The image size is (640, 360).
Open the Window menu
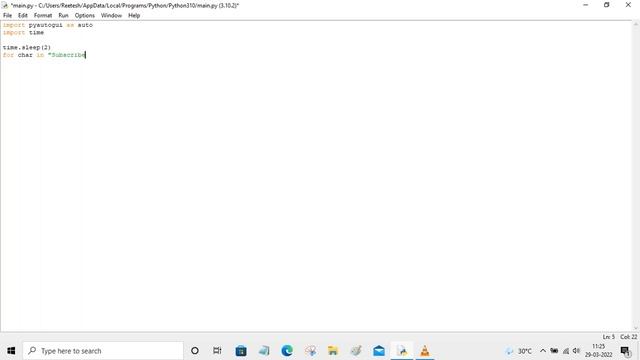click(111, 16)
